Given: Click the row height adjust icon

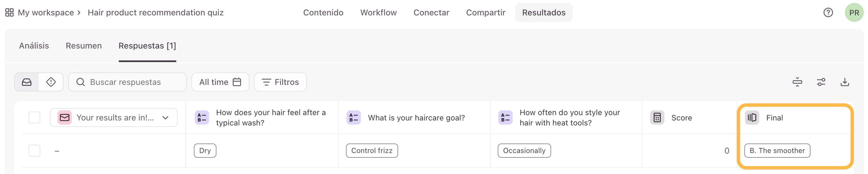Looking at the screenshot, I should tap(797, 82).
